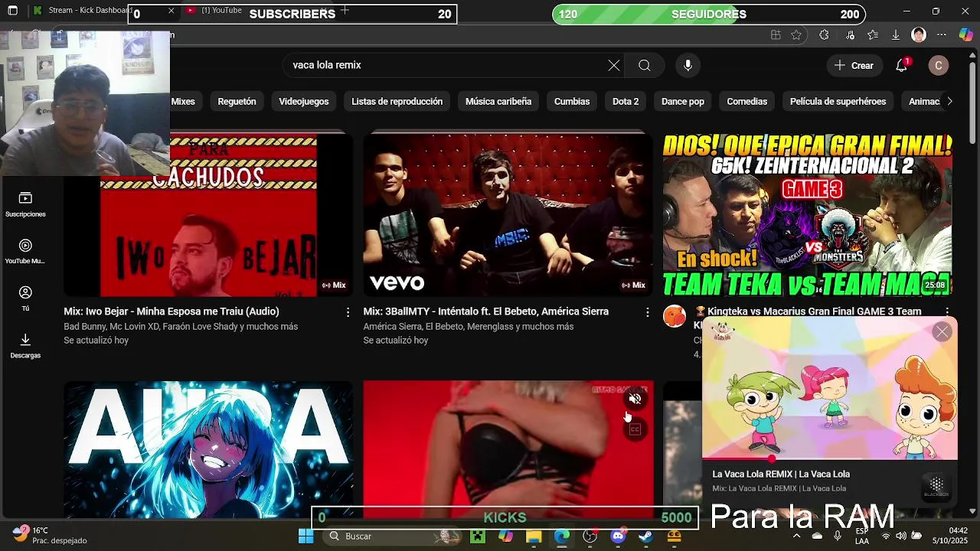Image resolution: width=980 pixels, height=551 pixels.
Task: Select the Reguetón filter chip
Action: point(237,101)
